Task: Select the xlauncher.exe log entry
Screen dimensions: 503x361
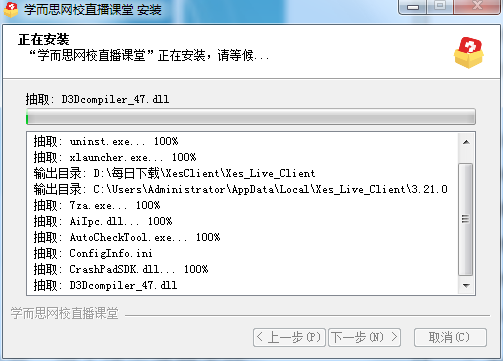Action: coord(115,157)
